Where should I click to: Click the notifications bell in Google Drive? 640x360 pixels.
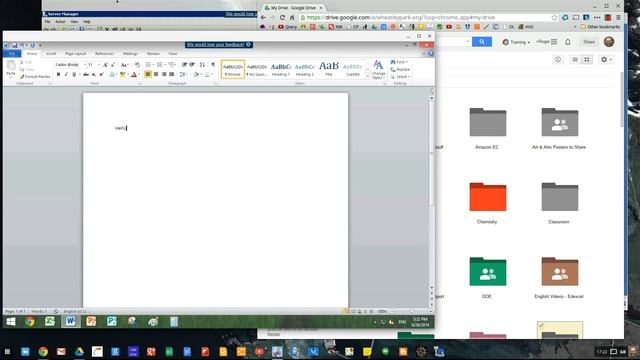[x=568, y=42]
